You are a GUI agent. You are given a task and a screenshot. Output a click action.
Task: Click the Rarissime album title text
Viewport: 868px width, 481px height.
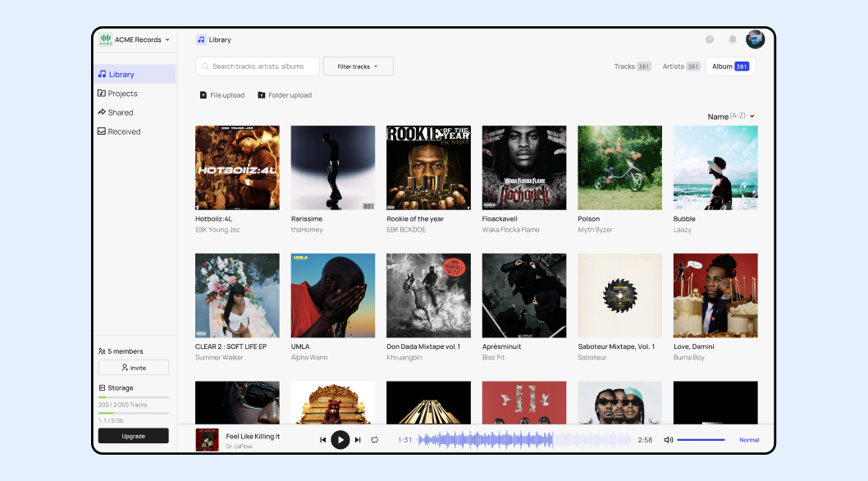point(307,219)
